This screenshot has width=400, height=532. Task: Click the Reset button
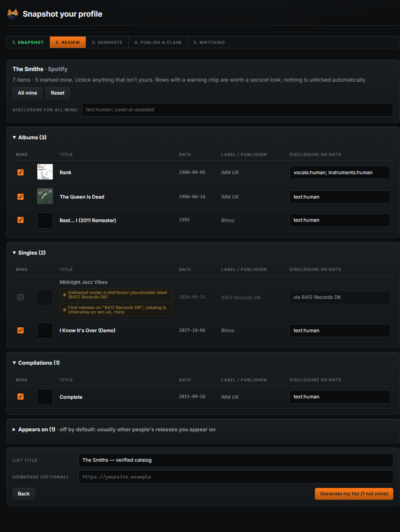pyautogui.click(x=58, y=93)
